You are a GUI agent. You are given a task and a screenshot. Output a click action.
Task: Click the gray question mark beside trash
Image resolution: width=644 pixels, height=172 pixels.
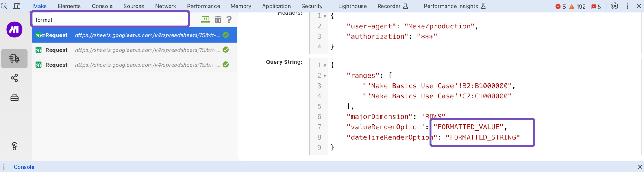click(x=229, y=20)
